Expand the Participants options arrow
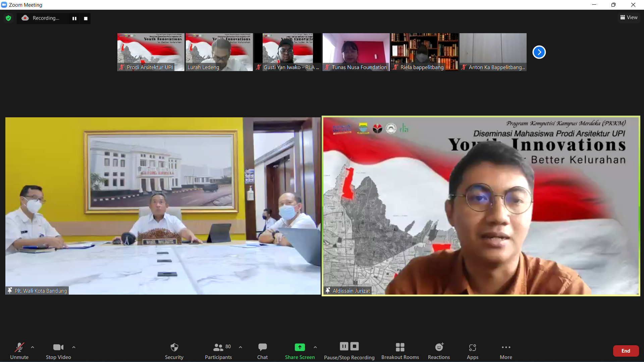 [240, 347]
